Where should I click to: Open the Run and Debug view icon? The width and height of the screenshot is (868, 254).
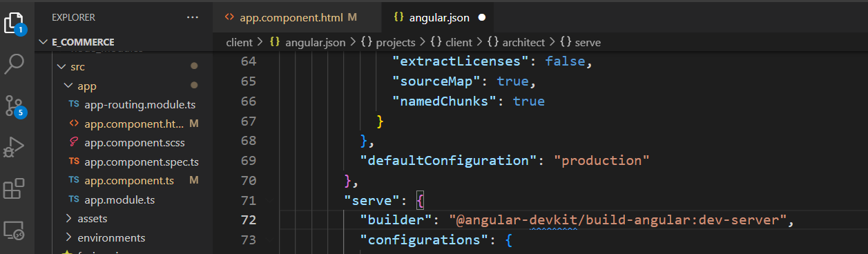(15, 147)
